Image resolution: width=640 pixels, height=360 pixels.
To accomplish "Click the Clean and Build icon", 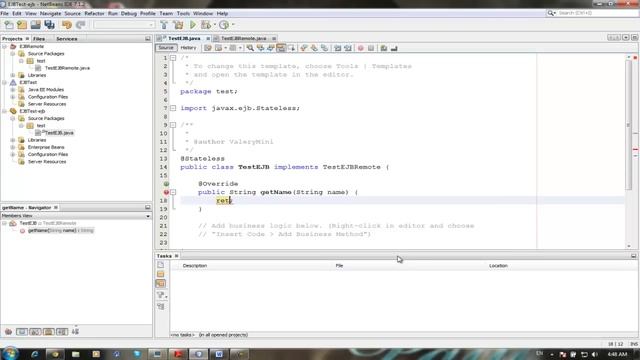I will click(x=178, y=25).
